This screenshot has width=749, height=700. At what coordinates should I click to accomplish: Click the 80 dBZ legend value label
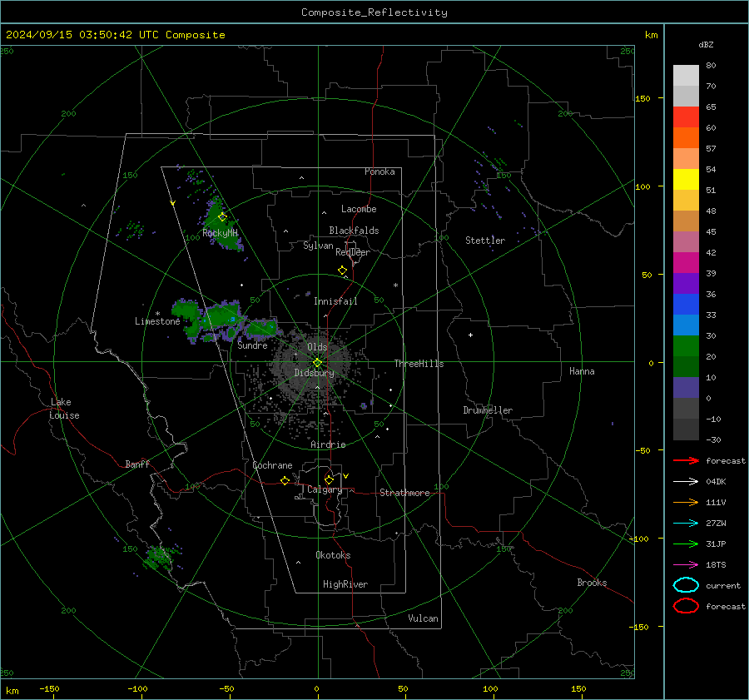pyautogui.click(x=711, y=66)
